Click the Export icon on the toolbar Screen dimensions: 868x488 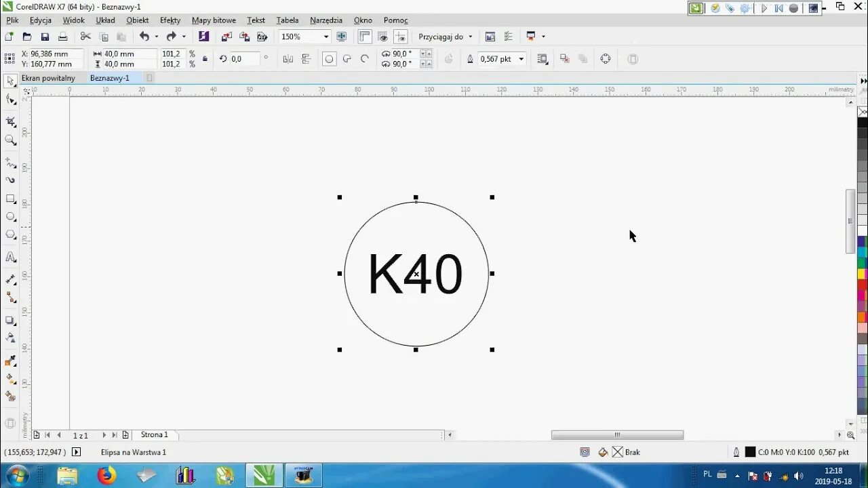[244, 36]
